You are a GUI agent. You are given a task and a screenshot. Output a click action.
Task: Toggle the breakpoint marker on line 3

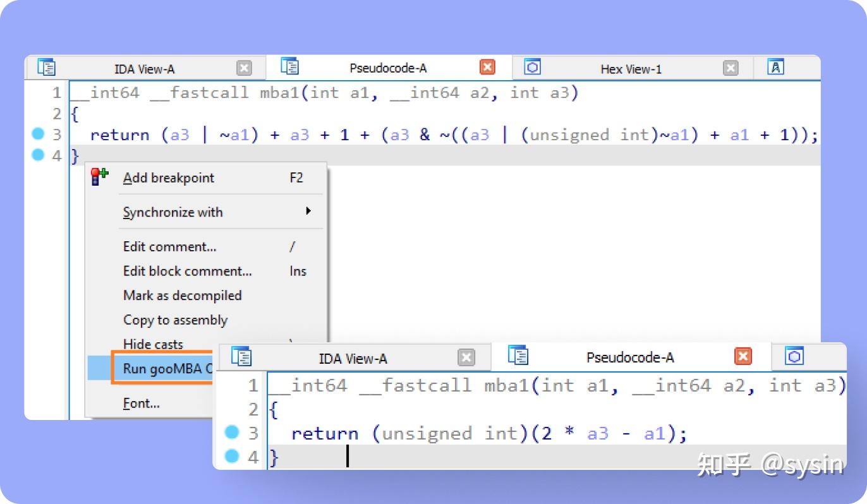[39, 134]
